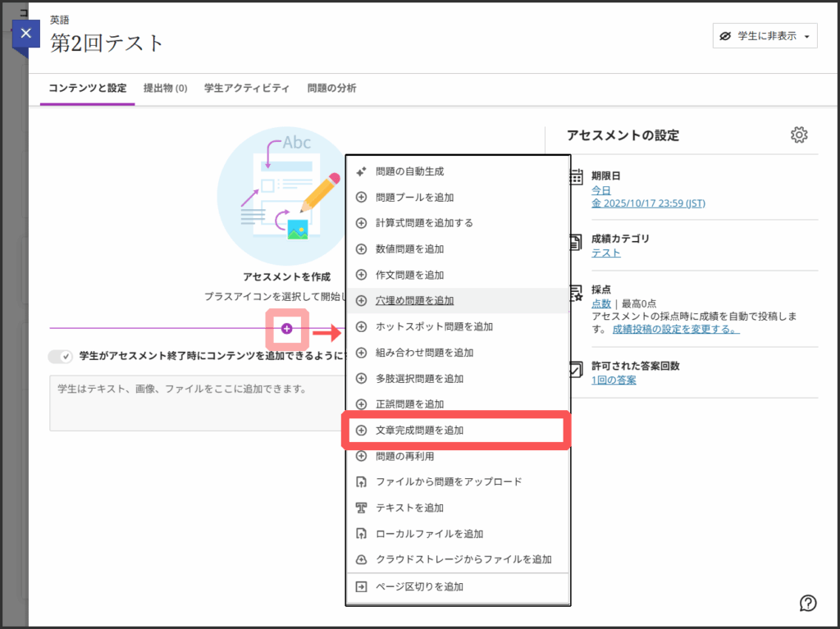Click the help question mark icon

807,603
